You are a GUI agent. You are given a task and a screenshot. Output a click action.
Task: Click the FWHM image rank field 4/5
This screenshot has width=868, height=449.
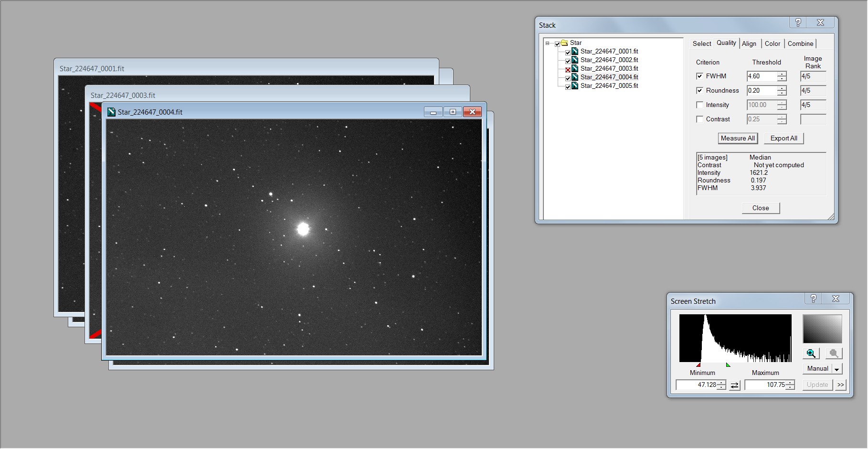click(x=813, y=76)
